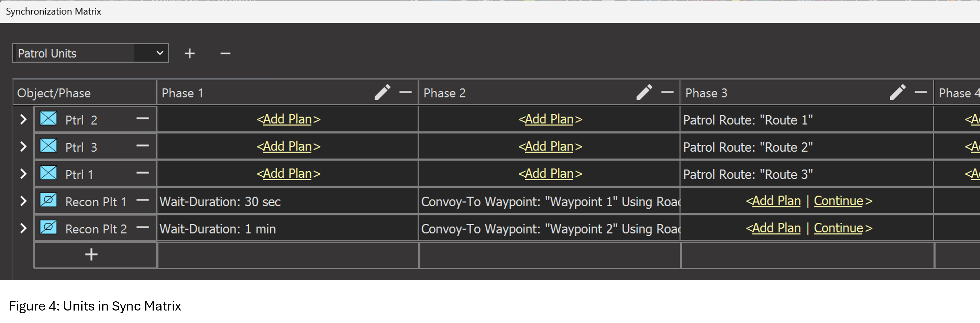Viewport: 980px width, 323px height.
Task: Click Add Plan for Ptrl 2 Phase 1
Action: [x=288, y=119]
